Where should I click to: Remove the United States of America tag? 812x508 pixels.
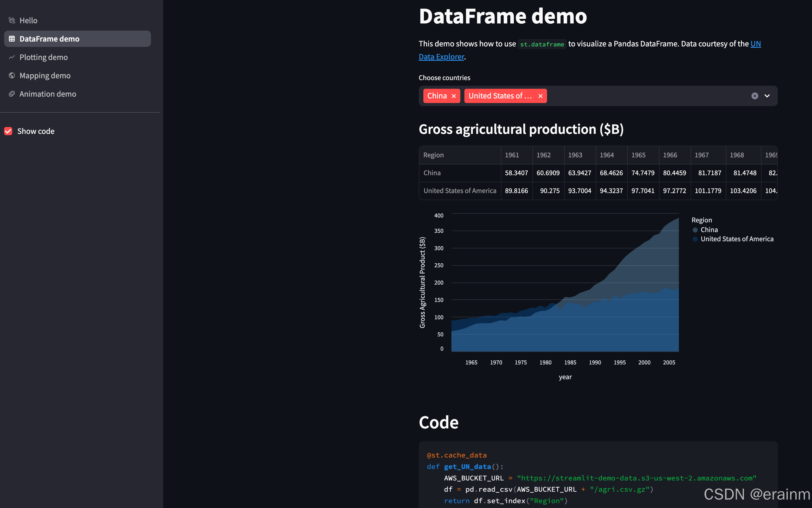540,96
